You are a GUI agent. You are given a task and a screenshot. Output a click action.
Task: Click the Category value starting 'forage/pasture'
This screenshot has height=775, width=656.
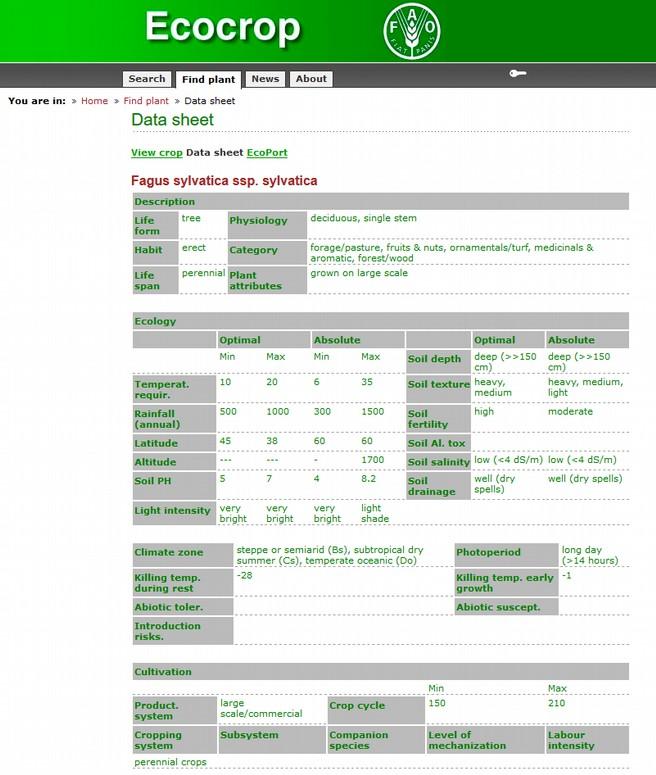click(x=451, y=253)
